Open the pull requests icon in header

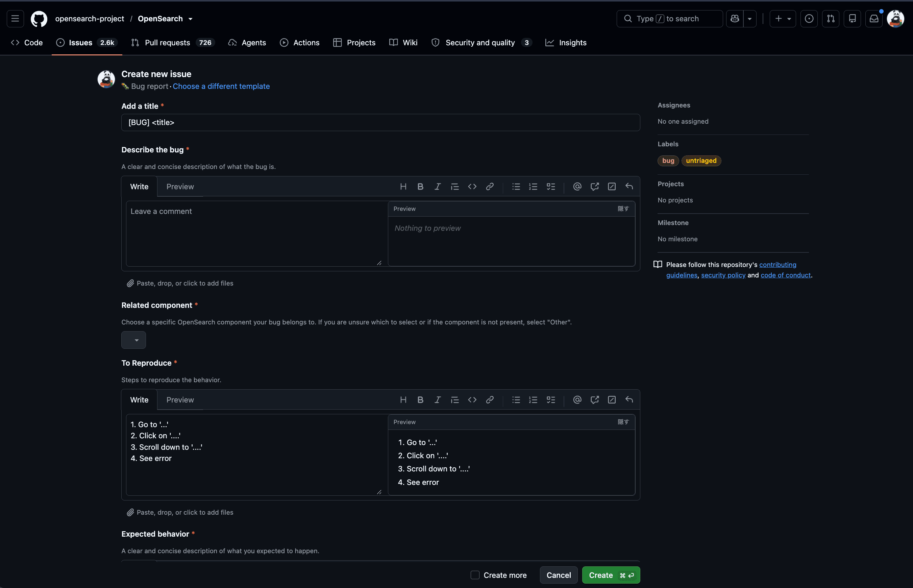(831, 19)
